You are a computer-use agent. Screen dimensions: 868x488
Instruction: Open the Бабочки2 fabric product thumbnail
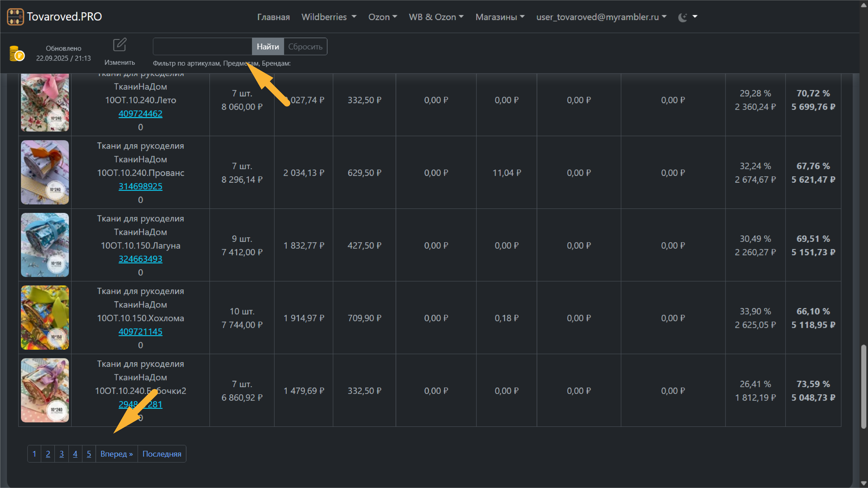[45, 390]
